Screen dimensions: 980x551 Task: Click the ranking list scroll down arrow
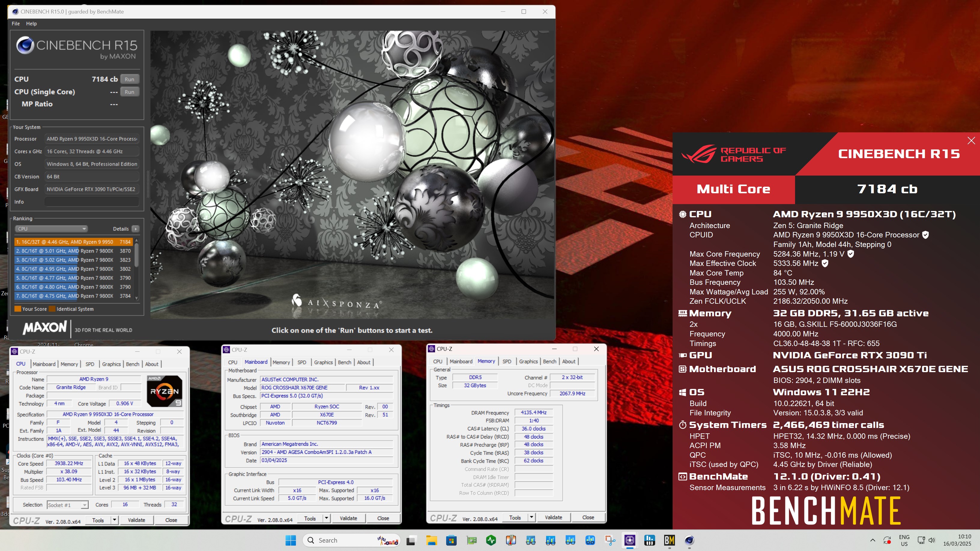pyautogui.click(x=137, y=298)
